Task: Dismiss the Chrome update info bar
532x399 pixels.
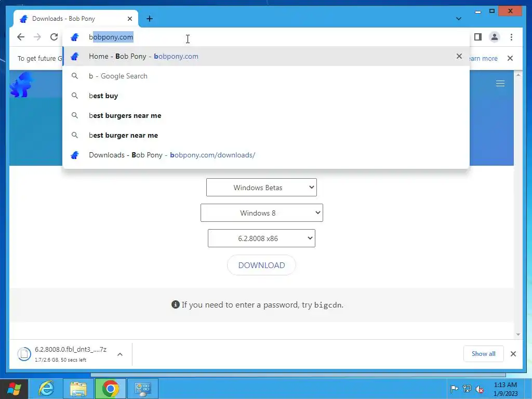Action: click(510, 58)
